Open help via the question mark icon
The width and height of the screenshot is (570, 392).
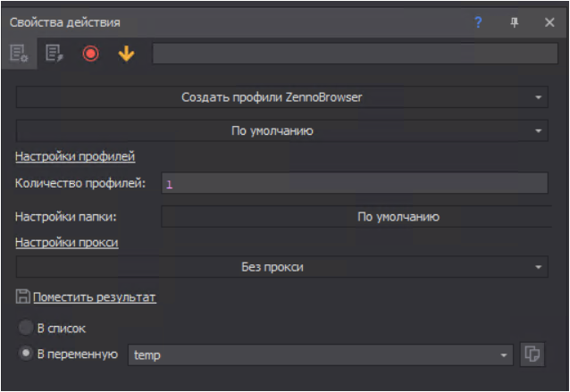tap(478, 22)
